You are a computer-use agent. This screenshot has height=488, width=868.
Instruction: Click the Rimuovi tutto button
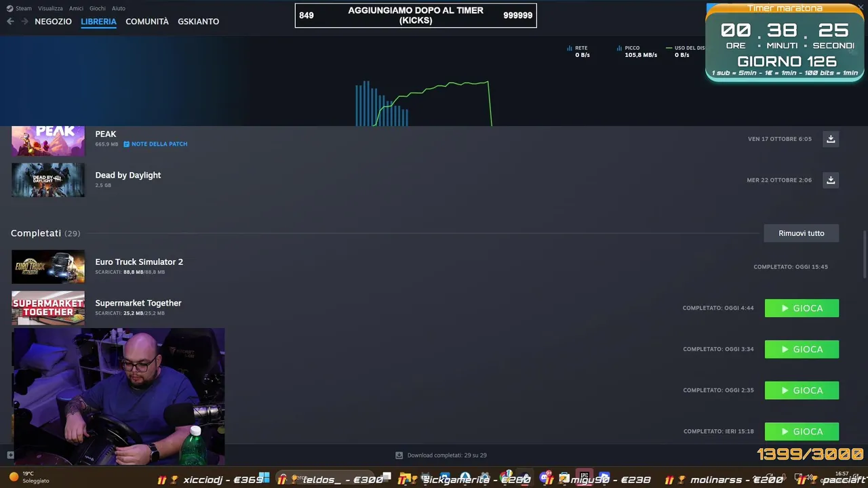point(802,233)
